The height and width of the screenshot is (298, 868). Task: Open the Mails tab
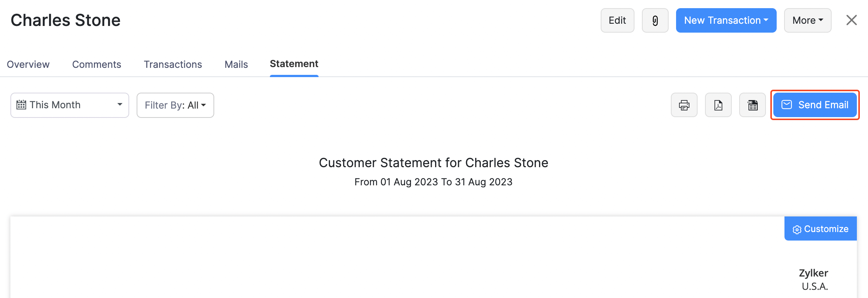pos(236,64)
